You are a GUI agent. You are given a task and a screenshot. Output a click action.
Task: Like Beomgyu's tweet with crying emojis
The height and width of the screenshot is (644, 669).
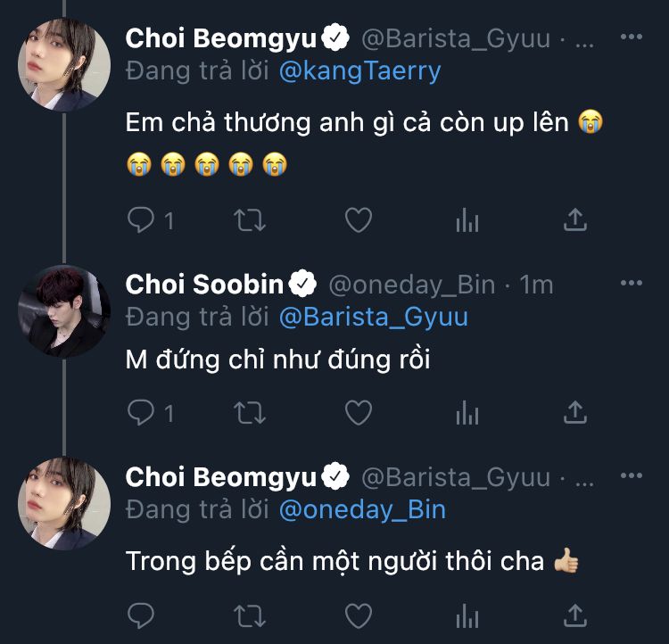point(358,219)
